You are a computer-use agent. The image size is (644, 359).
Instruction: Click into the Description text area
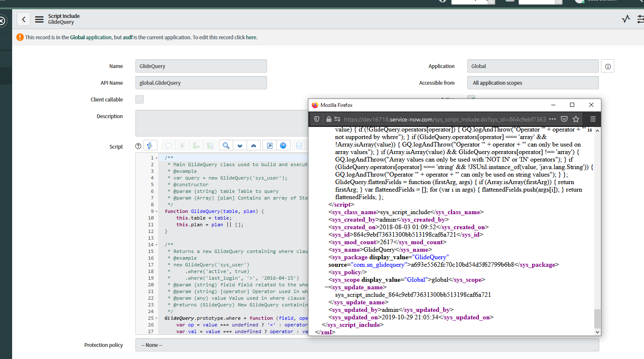[x=221, y=123]
